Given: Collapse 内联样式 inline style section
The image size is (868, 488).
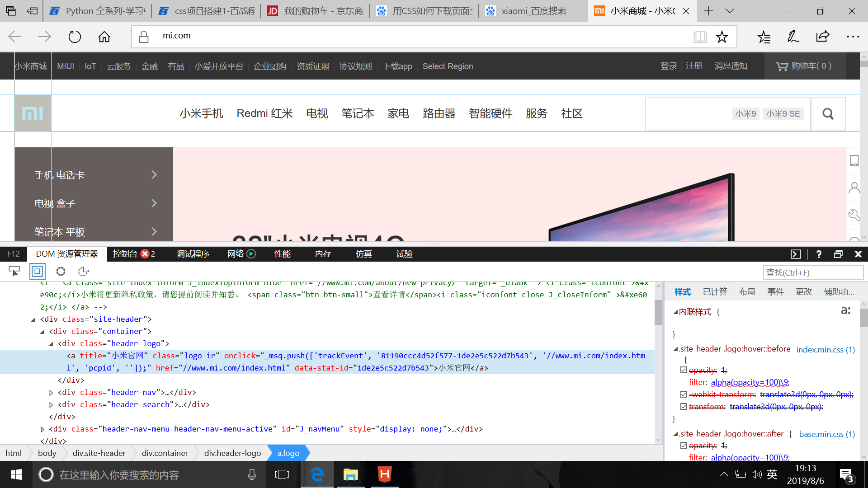Looking at the screenshot, I should coord(675,312).
